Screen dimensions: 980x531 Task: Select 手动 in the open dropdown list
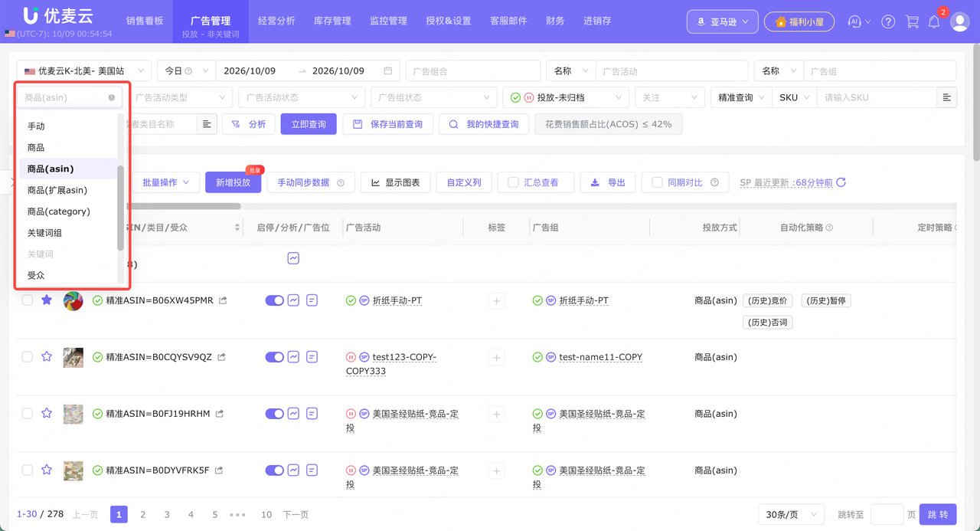68,126
